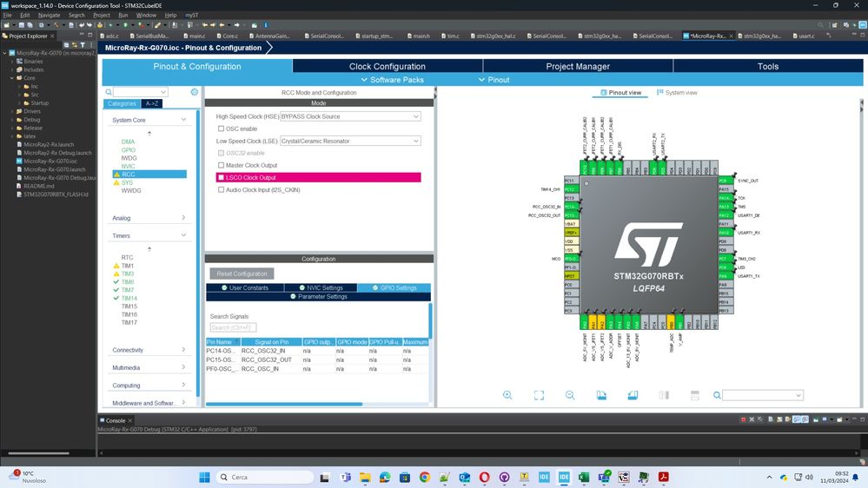Open the Parameter Settings tab
This screenshot has height=488, width=868.
pos(318,297)
